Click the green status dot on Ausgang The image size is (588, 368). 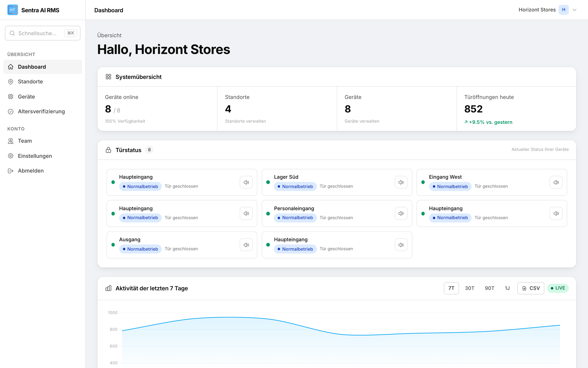113,245
